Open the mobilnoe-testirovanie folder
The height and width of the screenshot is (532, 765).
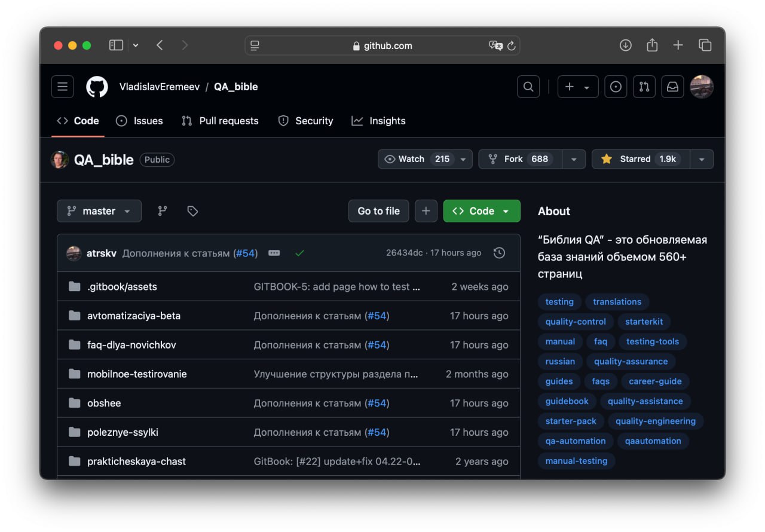pyautogui.click(x=137, y=374)
